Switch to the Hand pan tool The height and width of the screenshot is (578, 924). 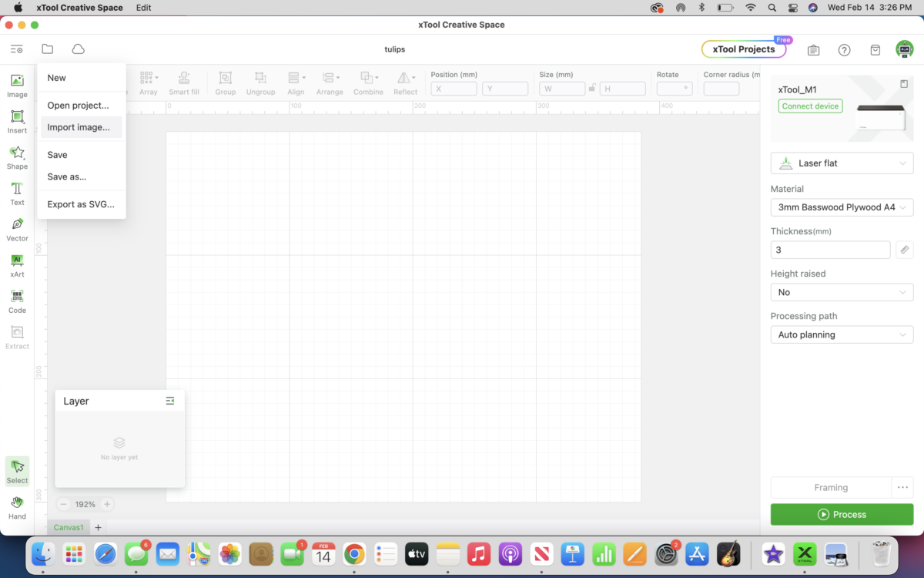(x=17, y=508)
